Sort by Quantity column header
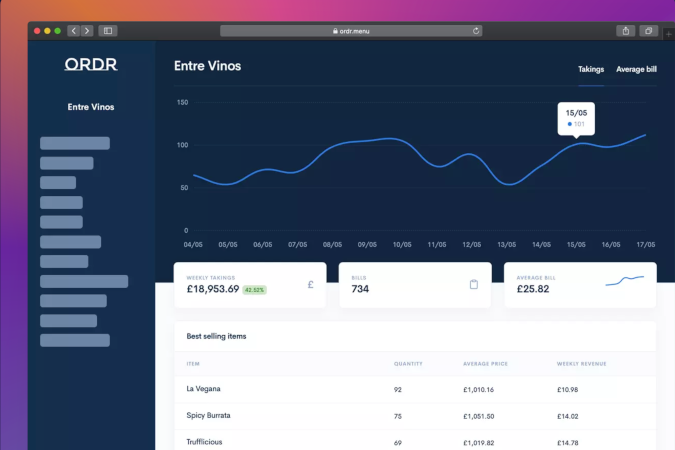The image size is (675, 450). pyautogui.click(x=407, y=363)
